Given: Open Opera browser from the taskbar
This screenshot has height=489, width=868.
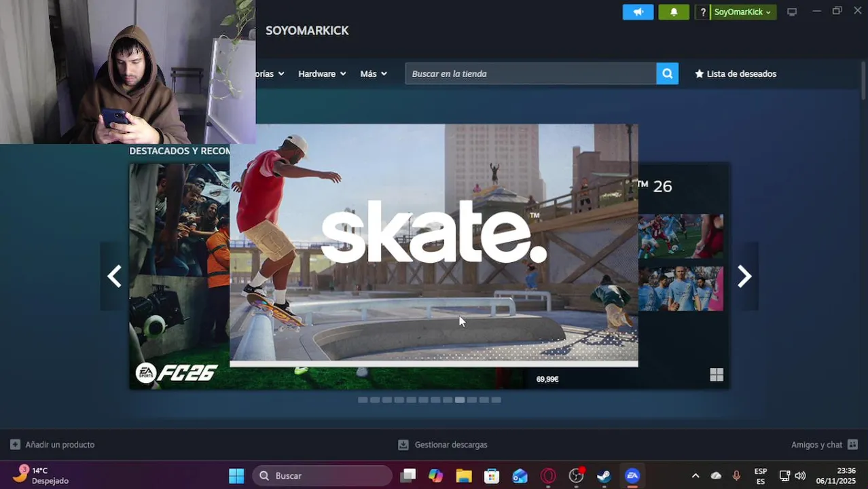Looking at the screenshot, I should (x=548, y=476).
